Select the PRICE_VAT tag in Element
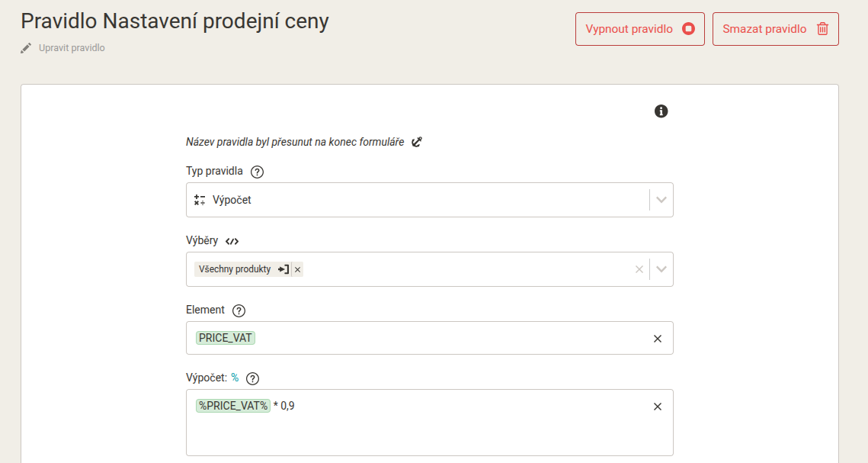Screen dimensions: 868x463 (226, 338)
